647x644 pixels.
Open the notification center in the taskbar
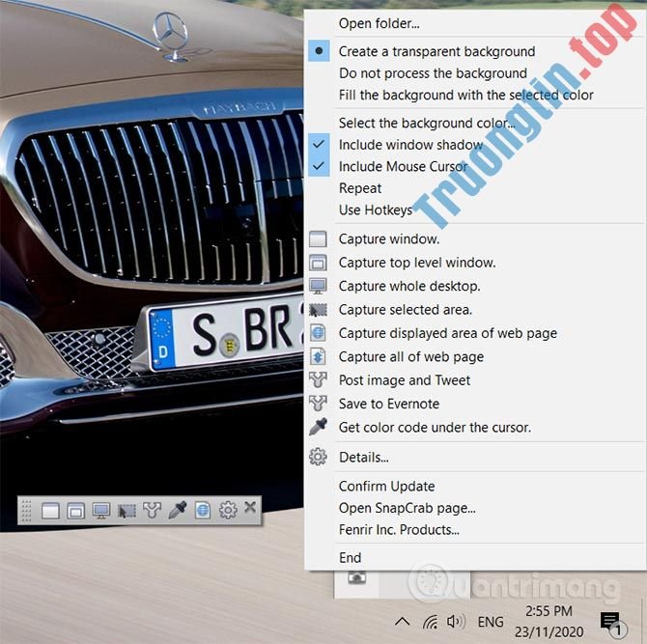[610, 622]
